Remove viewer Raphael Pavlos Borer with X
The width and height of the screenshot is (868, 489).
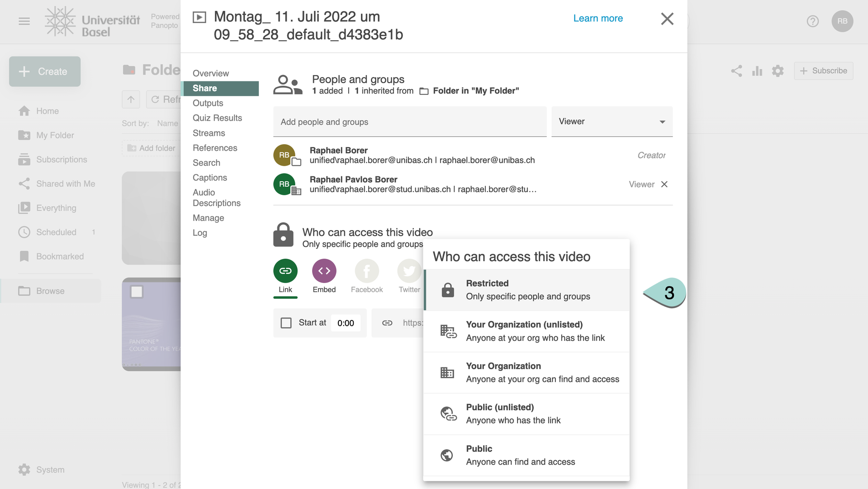[664, 184]
